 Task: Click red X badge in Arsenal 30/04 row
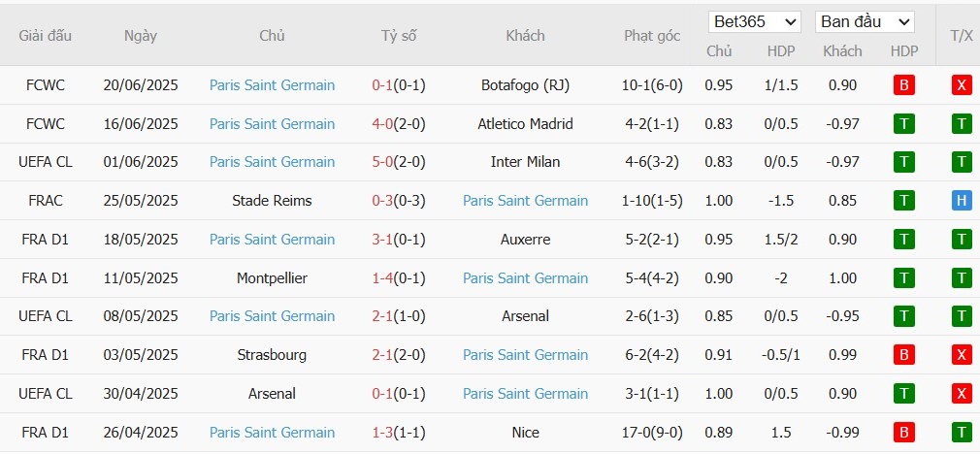[962, 394]
